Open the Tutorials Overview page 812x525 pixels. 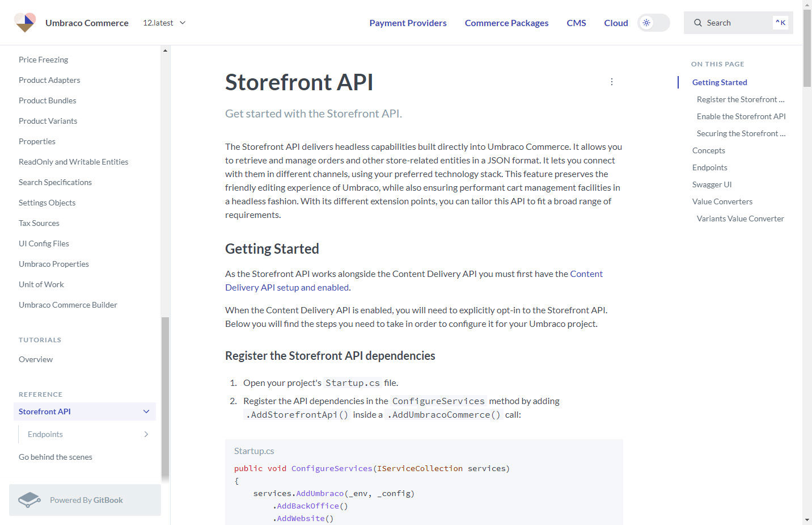[x=36, y=359]
